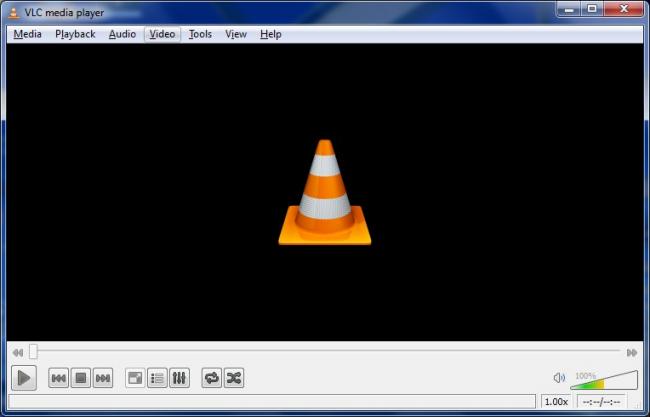Click the VLC cone in video area
Image resolution: width=650 pixels, height=417 pixels.
[x=325, y=192]
